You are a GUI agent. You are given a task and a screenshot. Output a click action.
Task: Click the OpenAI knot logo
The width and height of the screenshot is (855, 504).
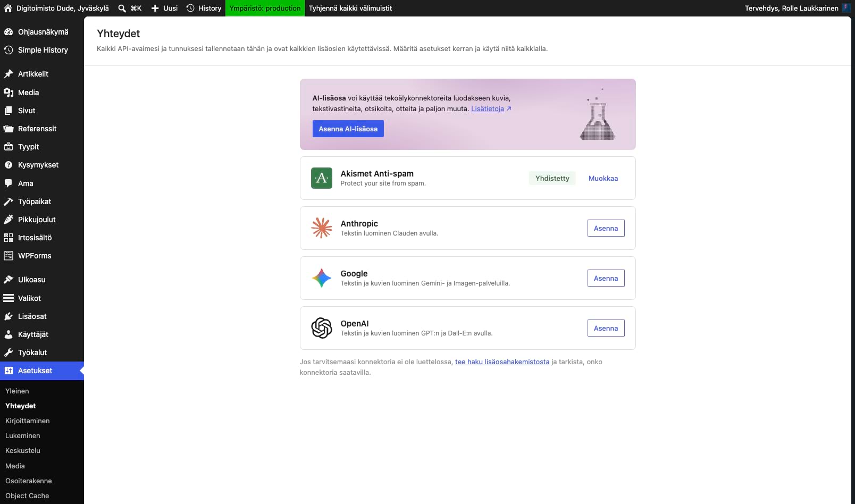322,328
